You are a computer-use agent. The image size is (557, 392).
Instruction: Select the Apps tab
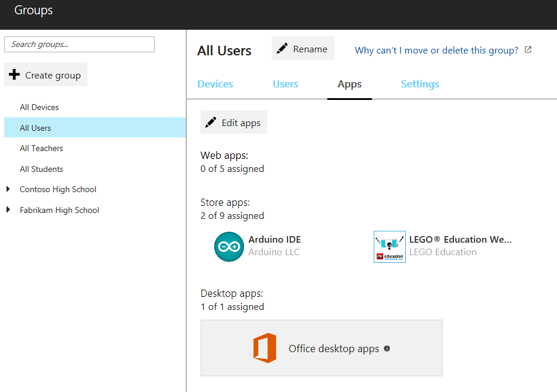(x=349, y=84)
